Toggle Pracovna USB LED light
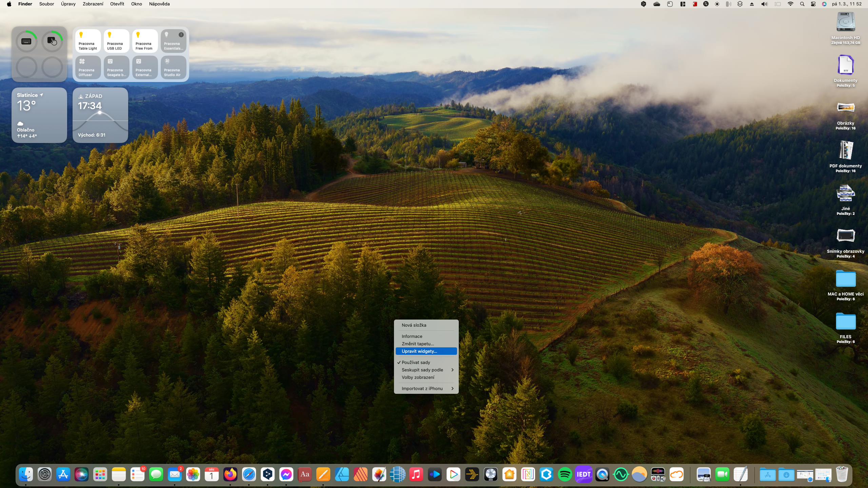Image resolution: width=868 pixels, height=488 pixels. [x=116, y=41]
